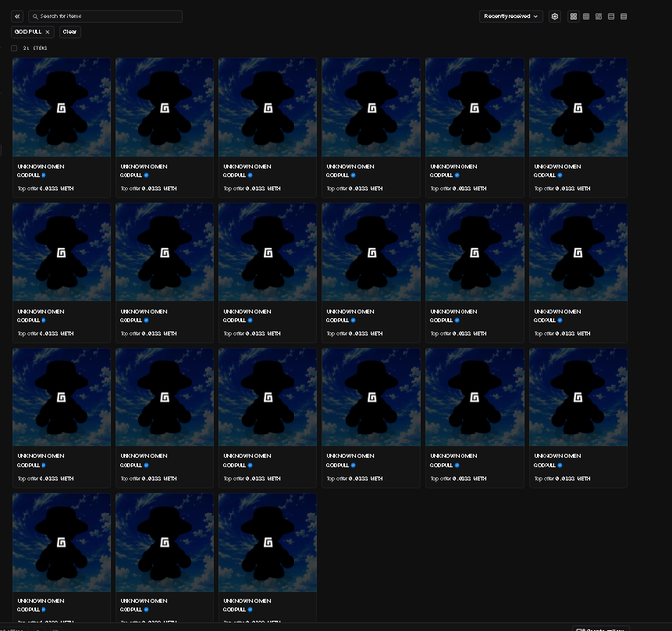Switch to the third view icon, mosaic layout
The image size is (672, 631).
(599, 16)
